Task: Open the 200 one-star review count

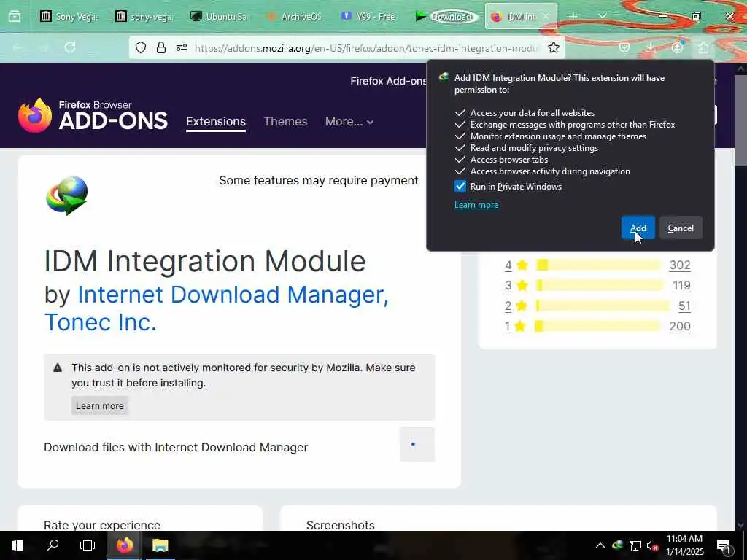Action: [x=679, y=326]
